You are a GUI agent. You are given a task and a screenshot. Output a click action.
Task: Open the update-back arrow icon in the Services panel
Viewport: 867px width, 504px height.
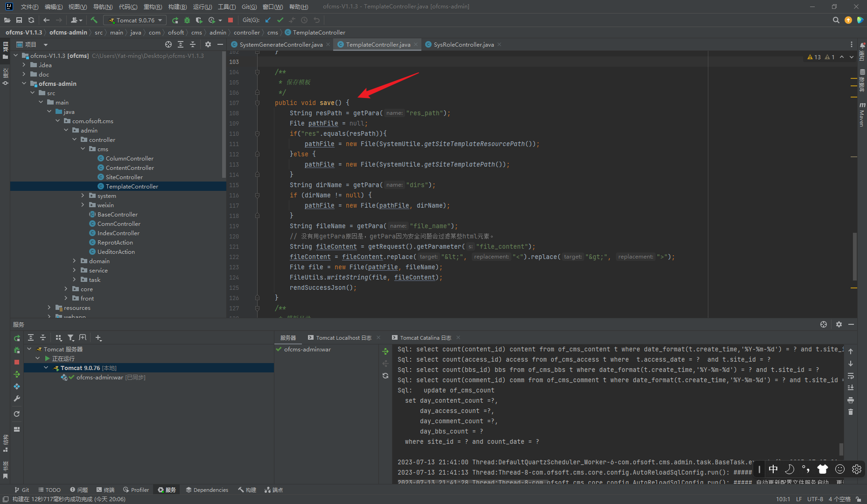click(x=385, y=364)
